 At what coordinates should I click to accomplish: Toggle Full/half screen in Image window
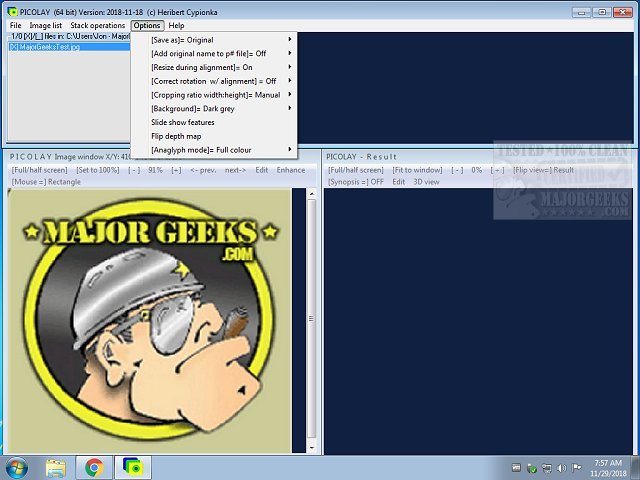(x=40, y=170)
